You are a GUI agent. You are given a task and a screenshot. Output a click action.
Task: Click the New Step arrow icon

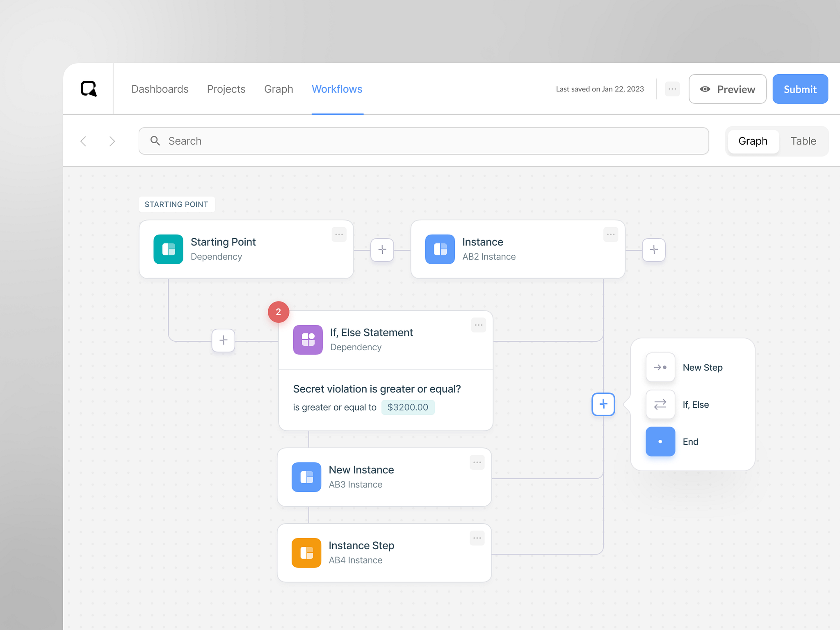[x=660, y=367]
